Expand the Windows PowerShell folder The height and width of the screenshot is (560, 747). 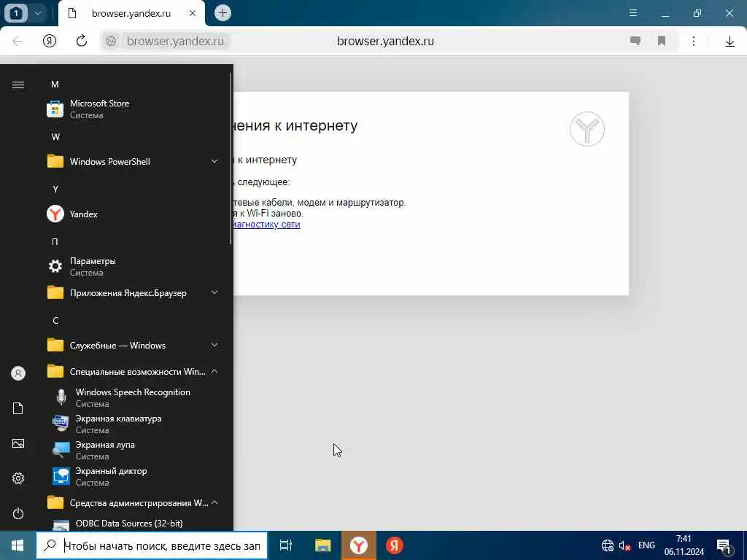click(x=133, y=161)
